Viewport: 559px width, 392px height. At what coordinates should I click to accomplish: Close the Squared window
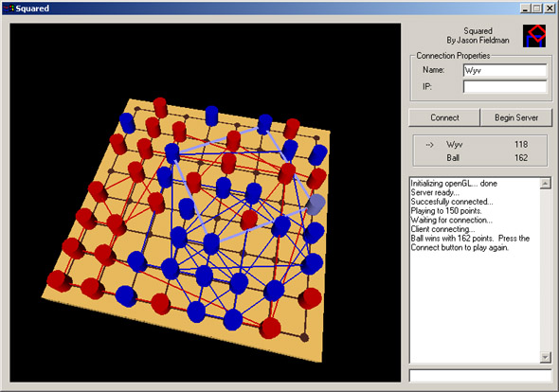coord(550,9)
